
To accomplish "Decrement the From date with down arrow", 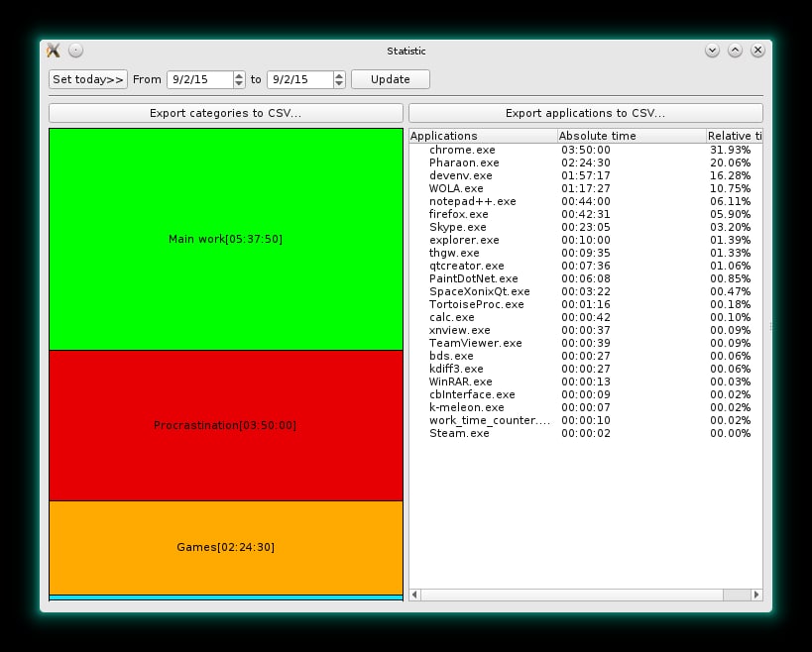I will point(239,83).
